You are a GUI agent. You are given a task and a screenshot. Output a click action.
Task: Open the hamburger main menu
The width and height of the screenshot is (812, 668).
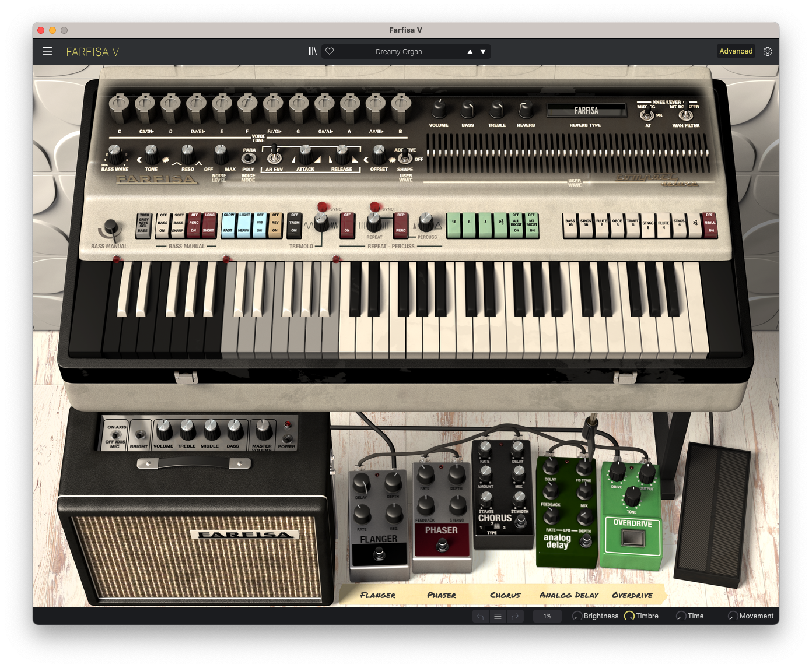point(47,51)
